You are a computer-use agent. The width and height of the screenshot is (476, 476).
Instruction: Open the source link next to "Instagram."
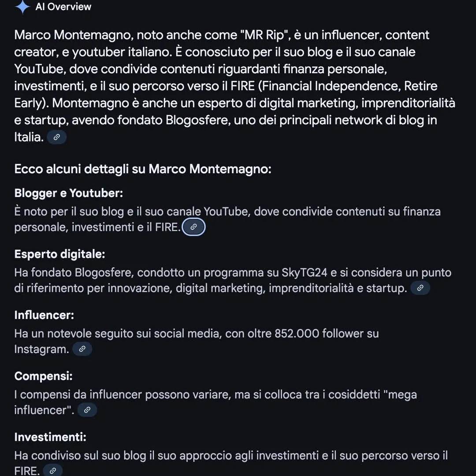tap(82, 349)
